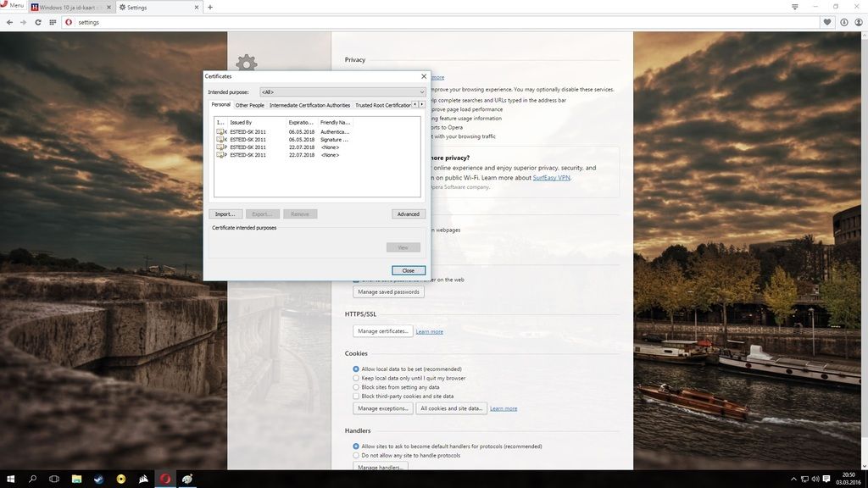The image size is (868, 488).
Task: Click the yellow disc icon on taskbar
Action: pos(120,479)
